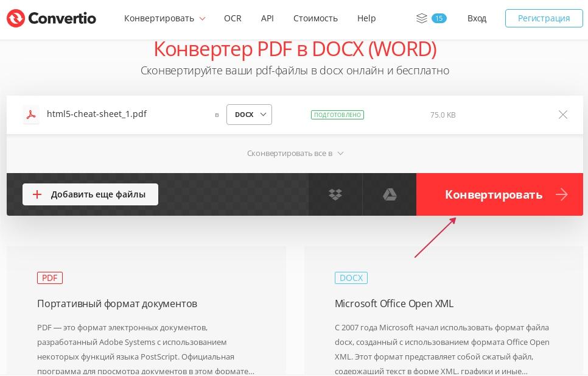Go to the API page
The height and width of the screenshot is (376, 588).
click(x=267, y=18)
